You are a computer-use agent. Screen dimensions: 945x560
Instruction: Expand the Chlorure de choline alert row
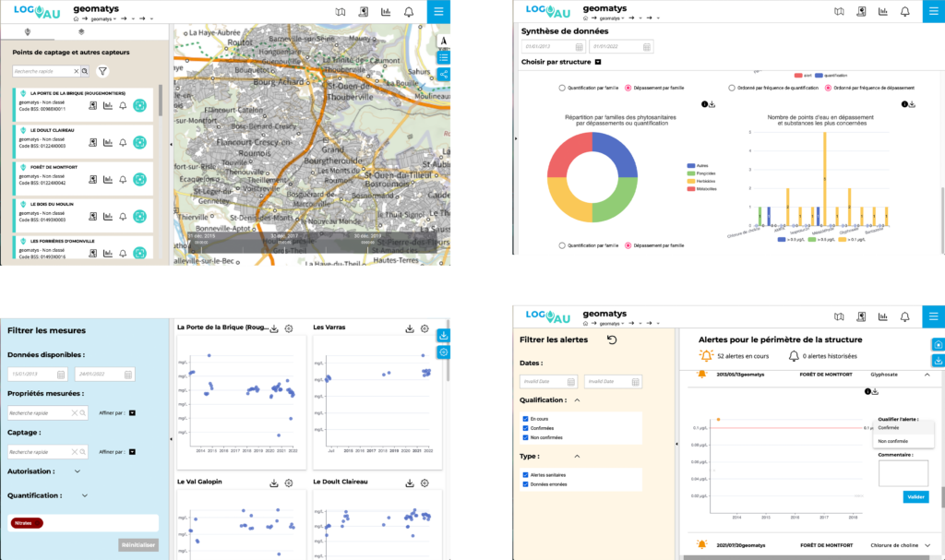pyautogui.click(x=927, y=545)
